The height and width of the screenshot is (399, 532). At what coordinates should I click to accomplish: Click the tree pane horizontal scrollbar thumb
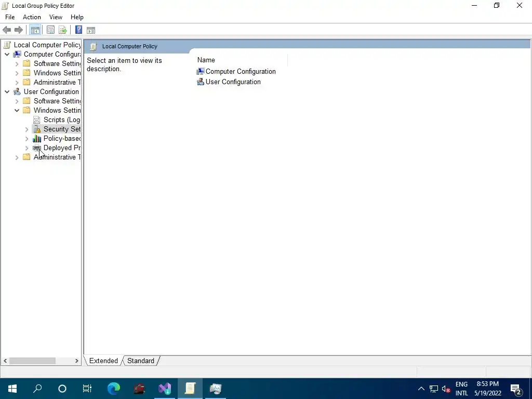point(32,361)
